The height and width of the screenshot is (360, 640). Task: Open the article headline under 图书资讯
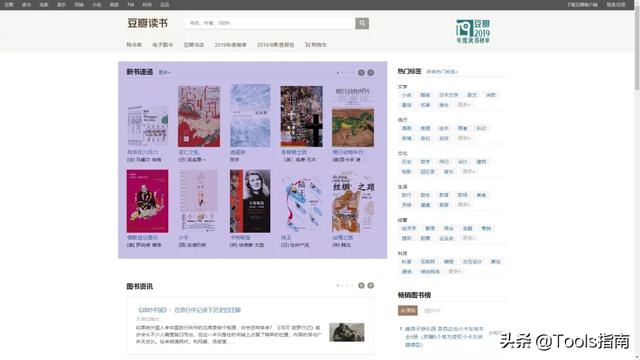coord(189,310)
